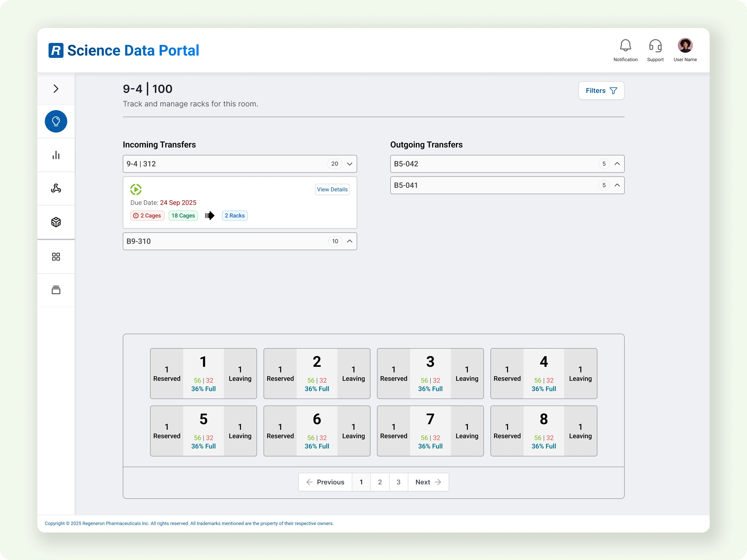Collapse the 9-4 | 312 incoming transfer

click(349, 164)
